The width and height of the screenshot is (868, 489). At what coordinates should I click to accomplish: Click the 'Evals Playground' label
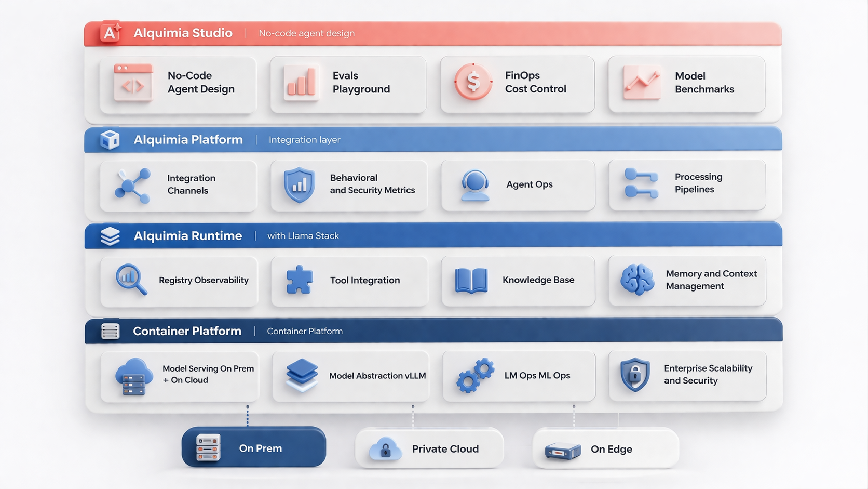(x=361, y=82)
